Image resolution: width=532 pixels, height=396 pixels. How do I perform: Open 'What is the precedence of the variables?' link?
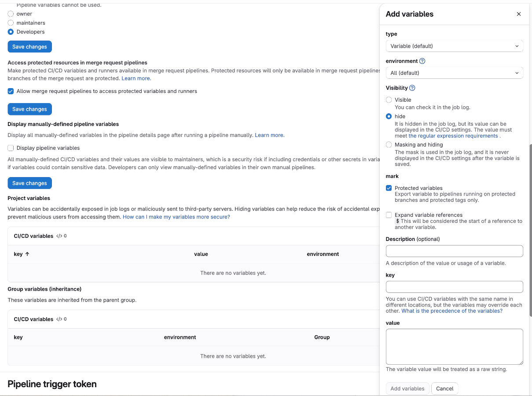(451, 311)
